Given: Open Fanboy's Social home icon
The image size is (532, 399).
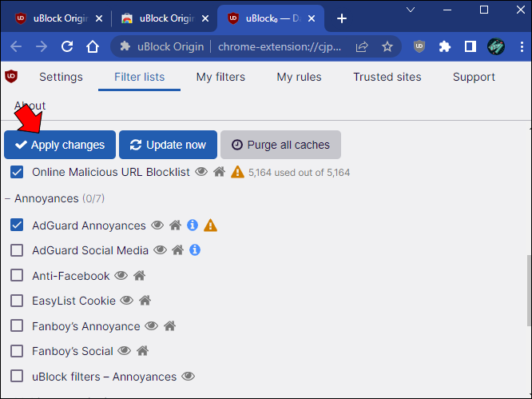Looking at the screenshot, I should point(142,351).
